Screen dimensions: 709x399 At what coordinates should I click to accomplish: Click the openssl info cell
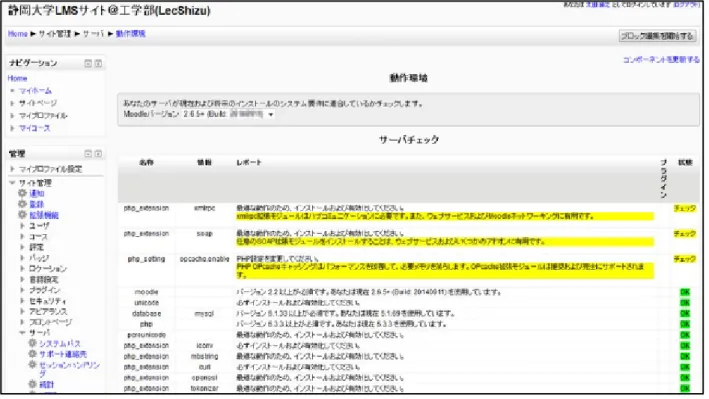204,378
